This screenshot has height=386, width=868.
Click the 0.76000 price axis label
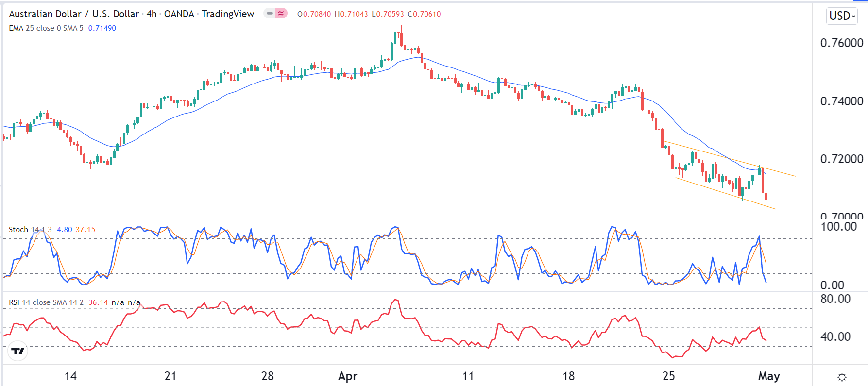842,43
